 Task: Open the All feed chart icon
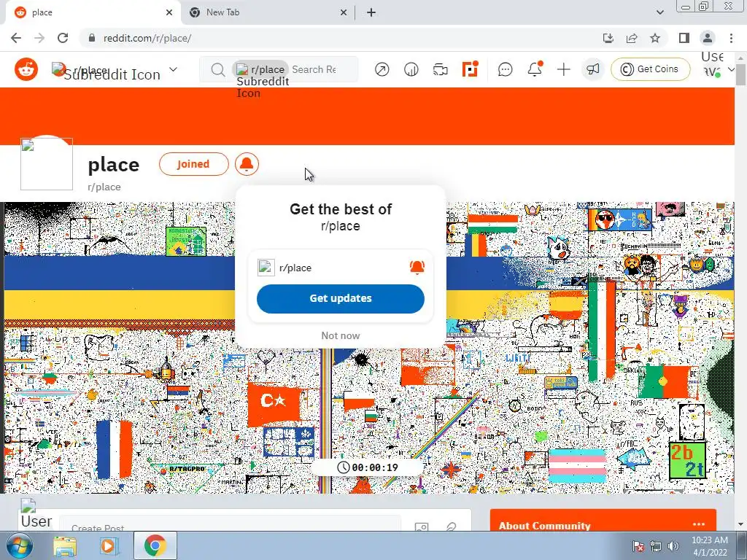pos(411,69)
